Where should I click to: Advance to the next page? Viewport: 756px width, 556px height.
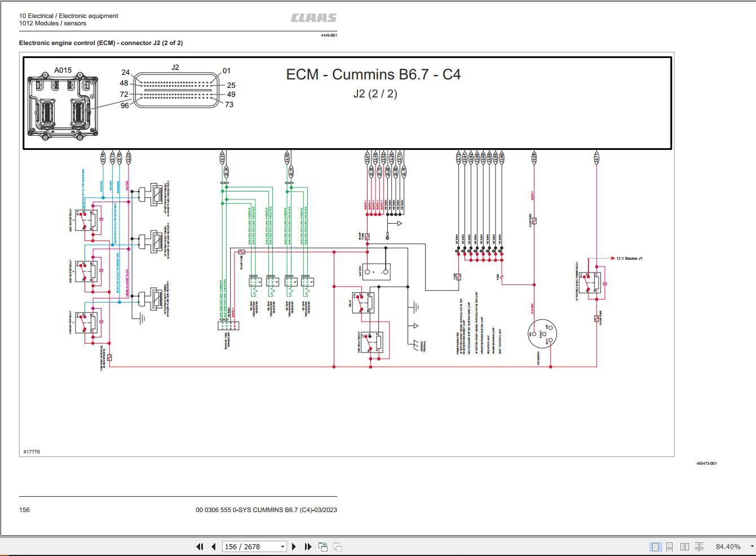294,546
